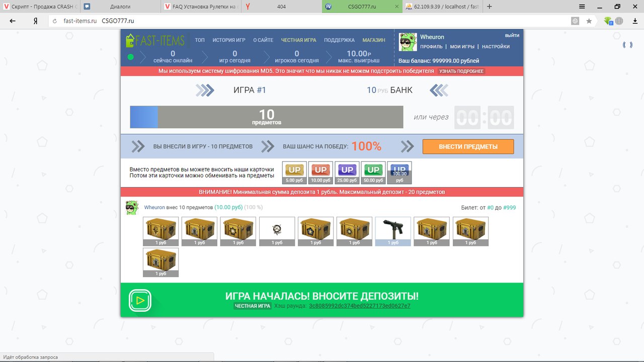
Task: Switch to the Диалоги browser tab
Action: click(x=120, y=7)
